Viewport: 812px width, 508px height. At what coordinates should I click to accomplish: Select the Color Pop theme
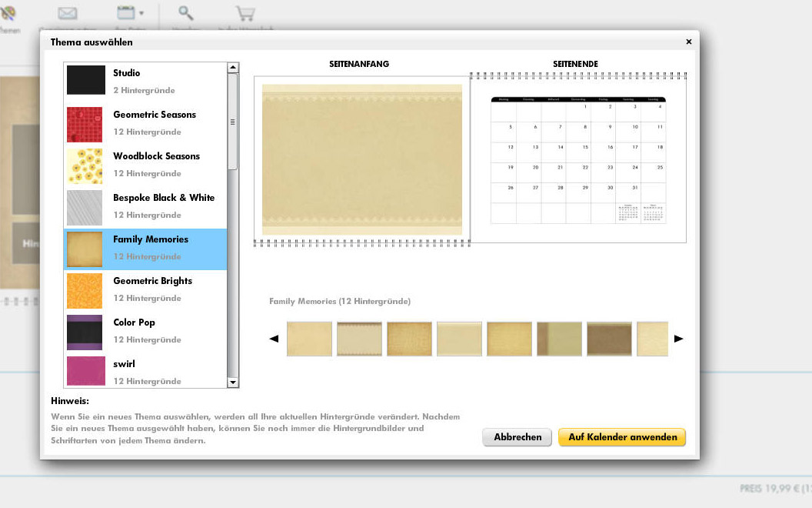pyautogui.click(x=145, y=330)
